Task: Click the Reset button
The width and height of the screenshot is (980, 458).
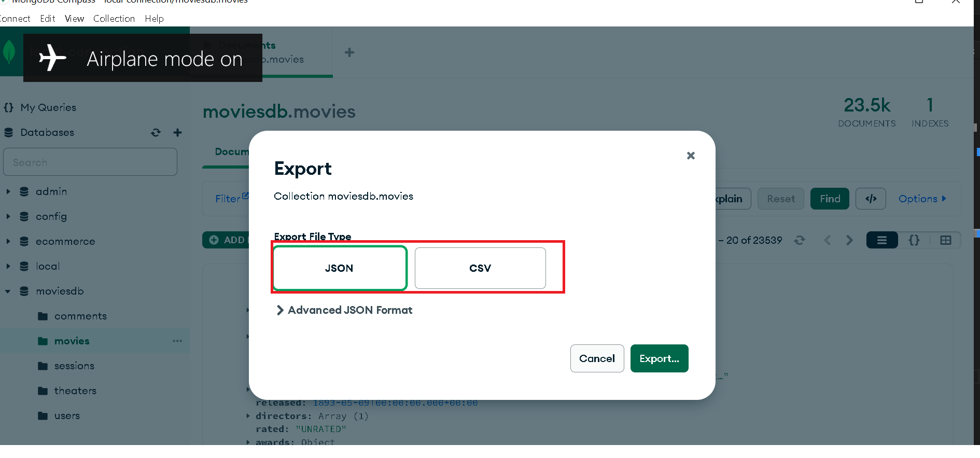Action: [781, 199]
